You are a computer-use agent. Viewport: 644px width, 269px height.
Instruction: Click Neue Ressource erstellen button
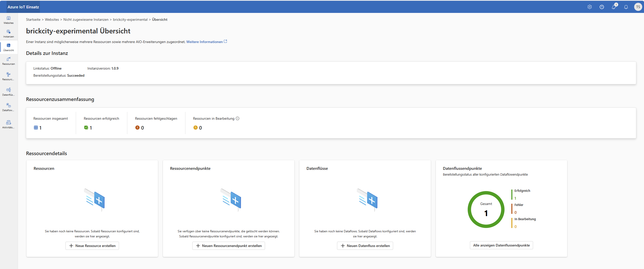click(x=92, y=246)
